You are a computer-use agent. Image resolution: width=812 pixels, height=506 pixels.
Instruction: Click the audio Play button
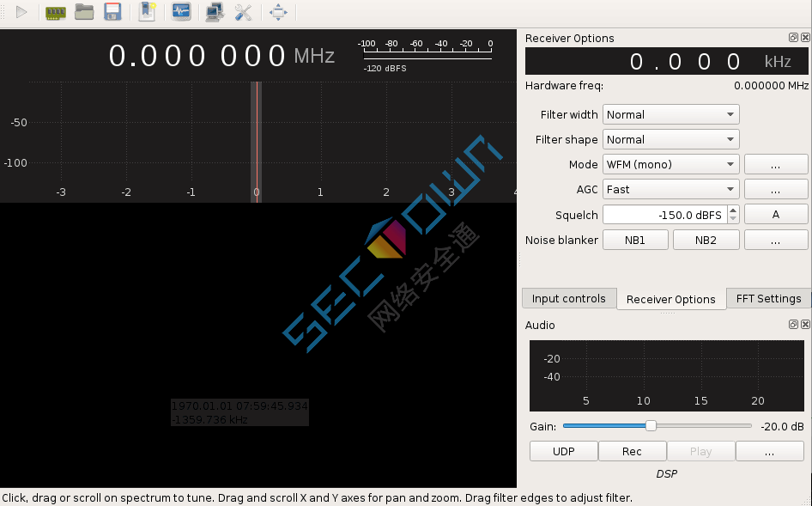click(700, 451)
